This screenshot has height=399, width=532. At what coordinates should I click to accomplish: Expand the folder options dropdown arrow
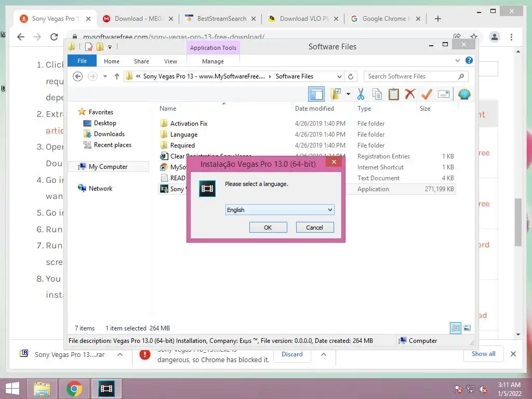(x=348, y=94)
